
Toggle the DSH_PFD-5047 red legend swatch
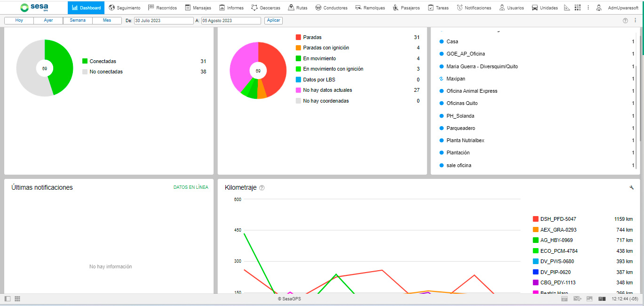(535, 219)
